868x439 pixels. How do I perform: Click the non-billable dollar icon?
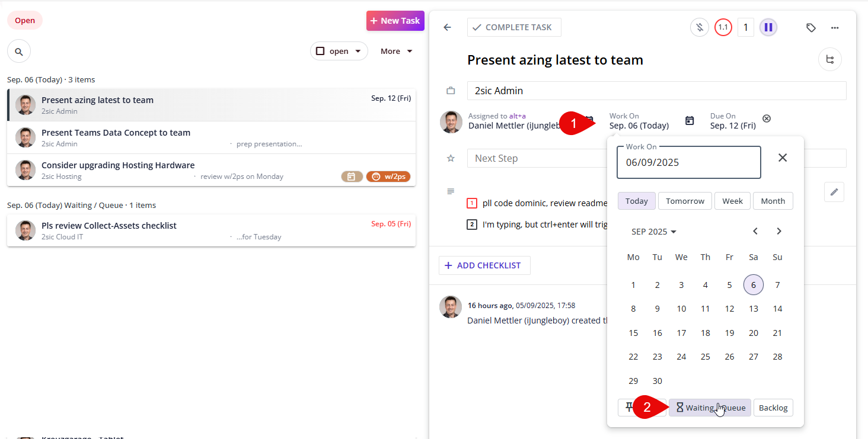[700, 27]
